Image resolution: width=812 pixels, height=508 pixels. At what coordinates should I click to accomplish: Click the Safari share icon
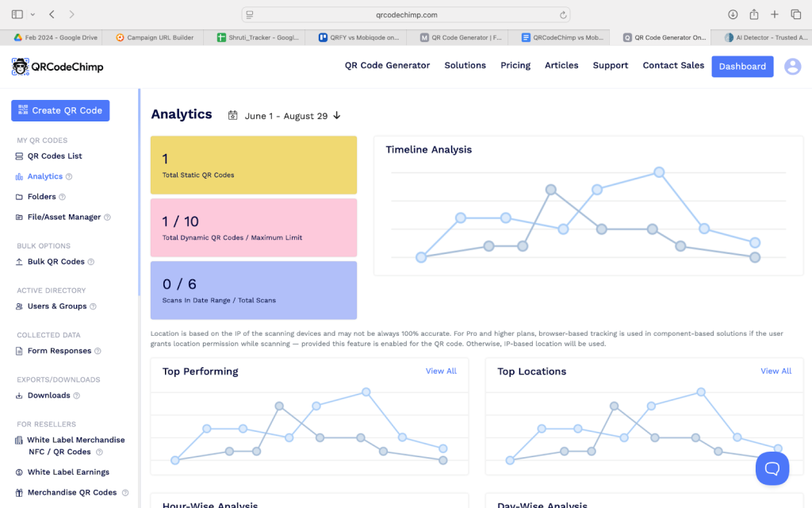pyautogui.click(x=753, y=14)
